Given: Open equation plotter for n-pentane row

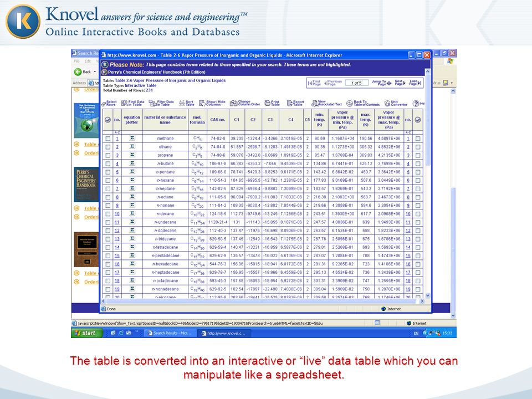Looking at the screenshot, I should (132, 172).
